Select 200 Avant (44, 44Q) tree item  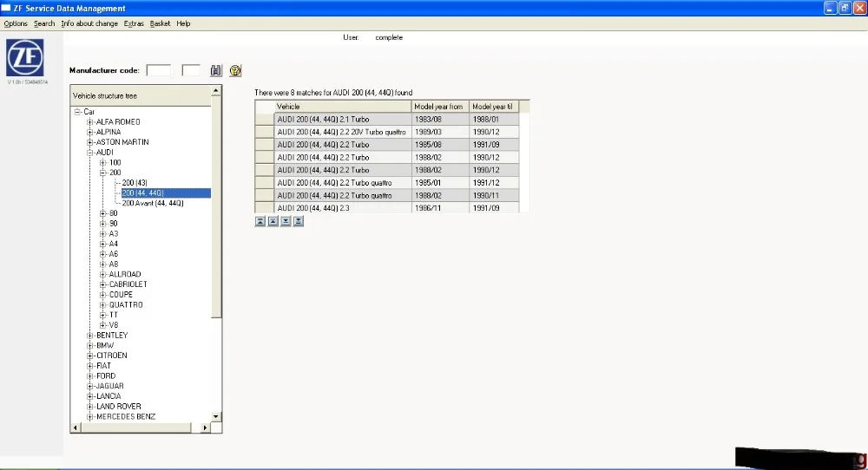click(x=153, y=203)
